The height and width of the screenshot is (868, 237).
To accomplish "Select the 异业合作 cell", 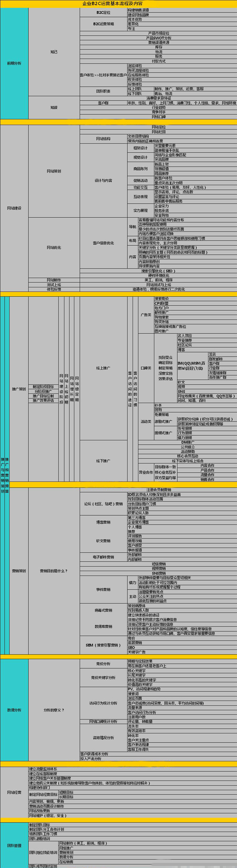I will [146, 472].
